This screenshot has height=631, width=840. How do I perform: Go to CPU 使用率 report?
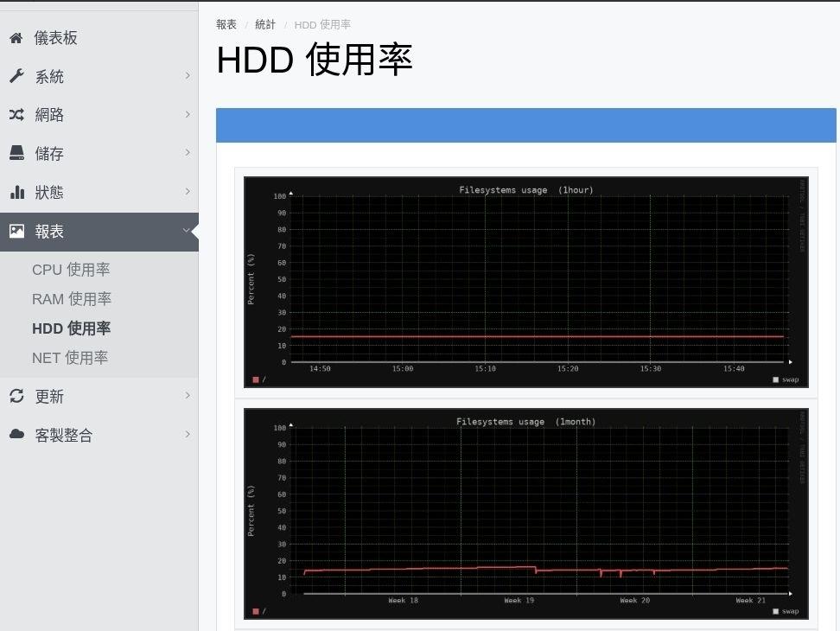(71, 270)
